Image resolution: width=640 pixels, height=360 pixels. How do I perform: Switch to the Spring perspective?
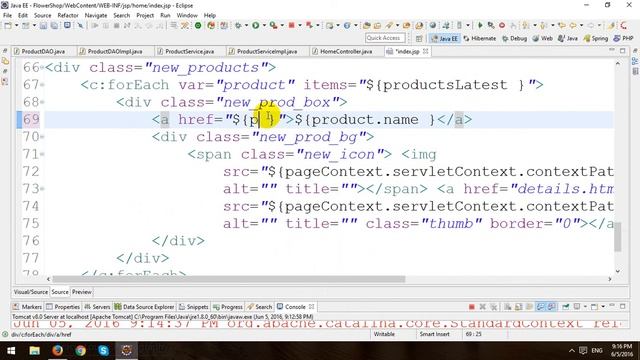[x=596, y=38]
